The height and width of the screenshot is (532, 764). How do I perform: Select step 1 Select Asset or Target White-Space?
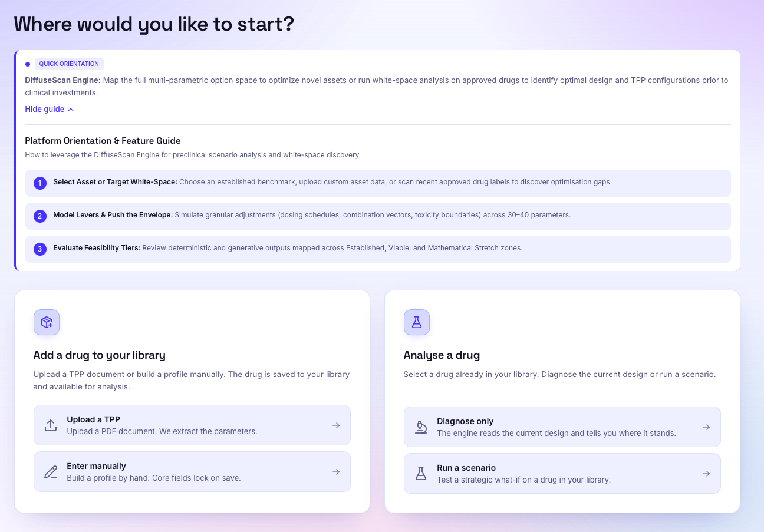coord(378,183)
